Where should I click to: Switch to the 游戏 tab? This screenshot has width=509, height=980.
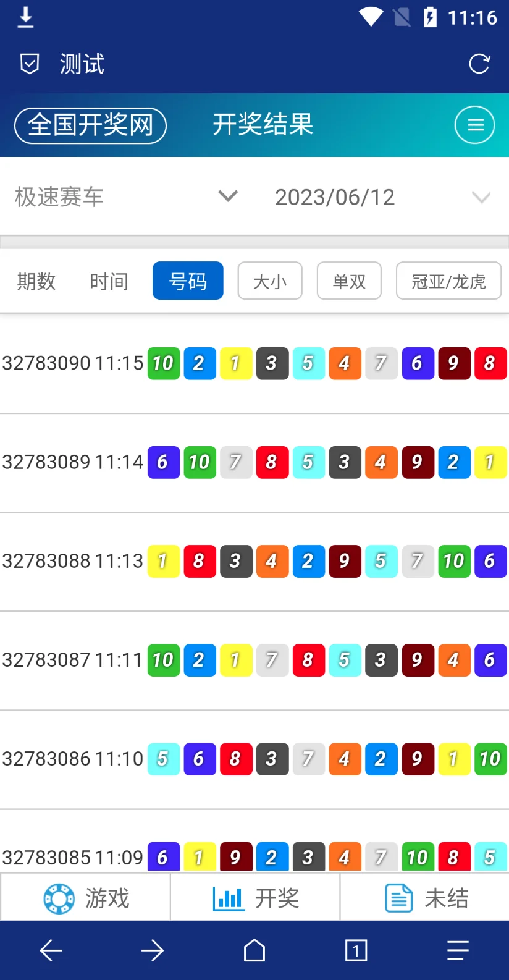[x=86, y=898]
